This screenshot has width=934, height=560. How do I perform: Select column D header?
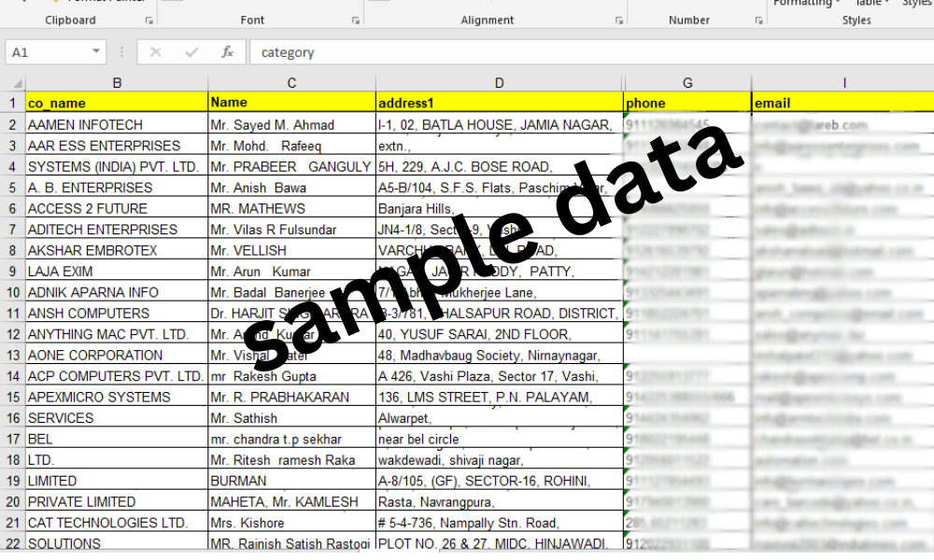(x=499, y=83)
